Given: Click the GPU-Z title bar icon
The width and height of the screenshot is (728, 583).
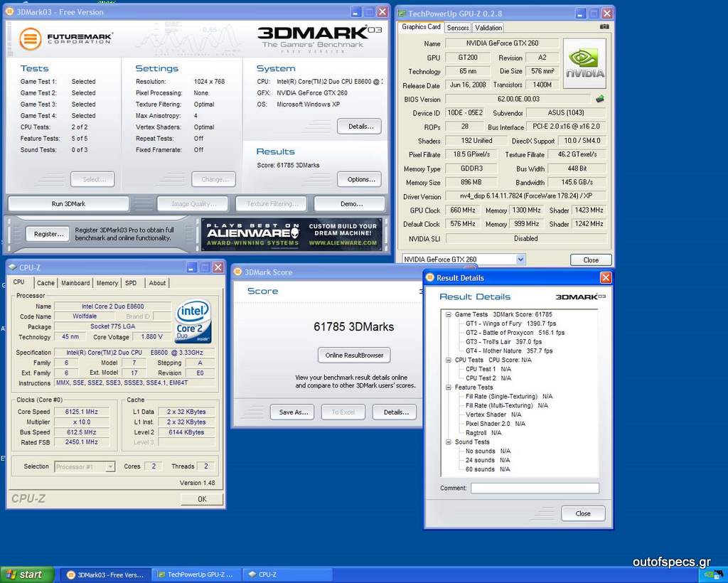Looking at the screenshot, I should pyautogui.click(x=402, y=14).
